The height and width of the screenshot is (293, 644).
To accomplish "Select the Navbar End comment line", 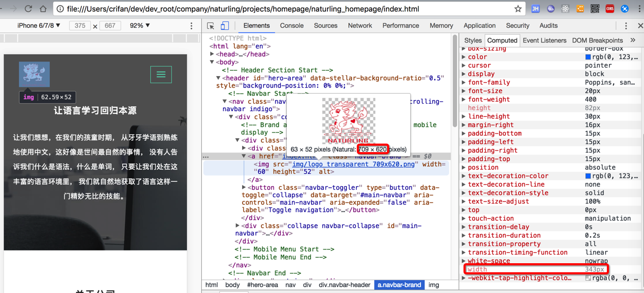I will point(265,273).
